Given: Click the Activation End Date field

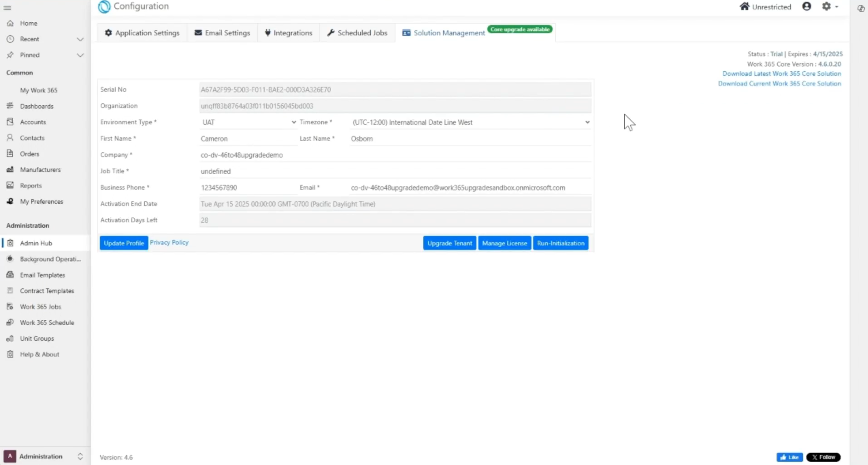Looking at the screenshot, I should coord(395,204).
